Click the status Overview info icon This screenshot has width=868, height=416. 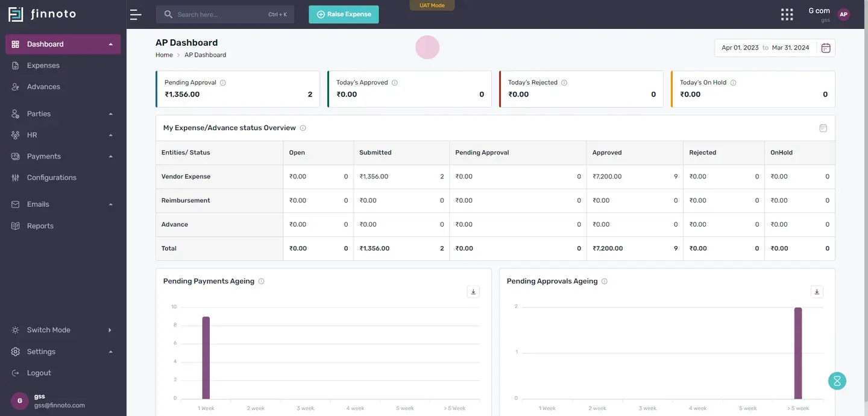[303, 128]
